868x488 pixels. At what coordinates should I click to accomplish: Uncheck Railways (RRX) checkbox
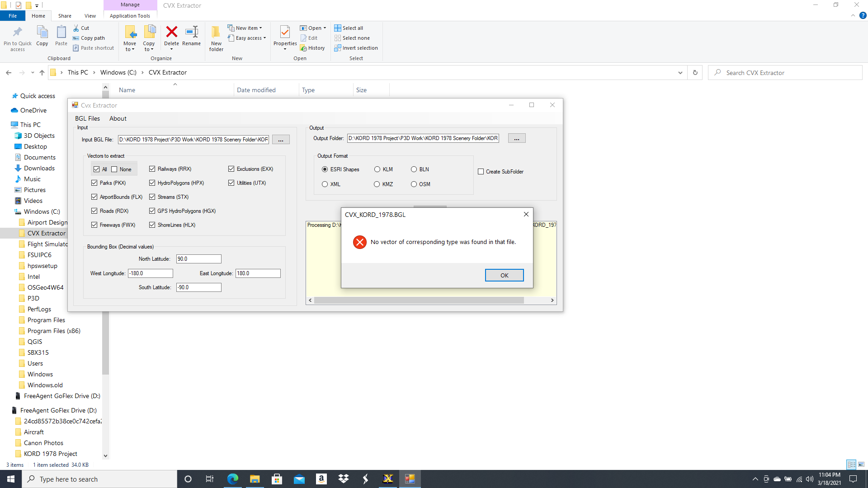coord(152,169)
